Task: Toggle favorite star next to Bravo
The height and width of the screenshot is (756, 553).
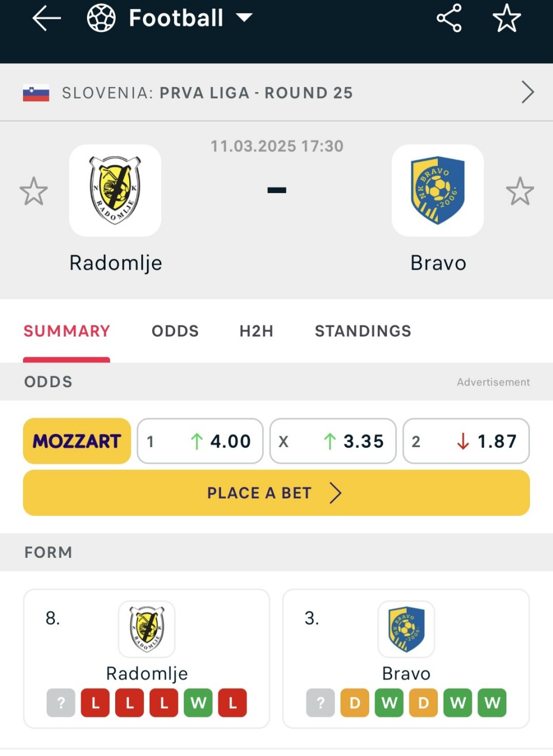Action: coord(520,191)
